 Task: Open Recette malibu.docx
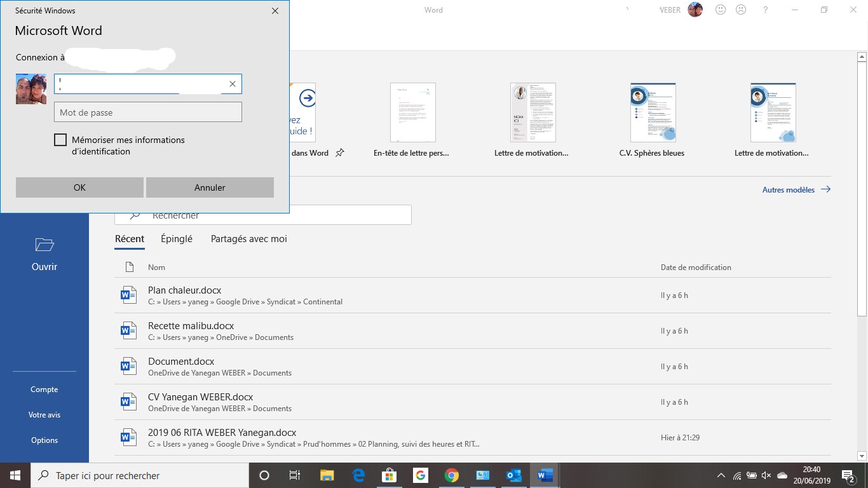(473, 331)
